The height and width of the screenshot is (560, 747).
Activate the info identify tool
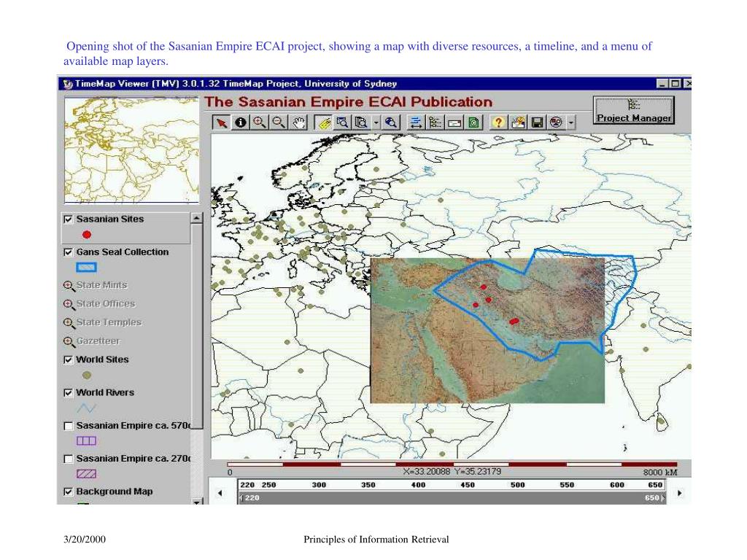241,122
